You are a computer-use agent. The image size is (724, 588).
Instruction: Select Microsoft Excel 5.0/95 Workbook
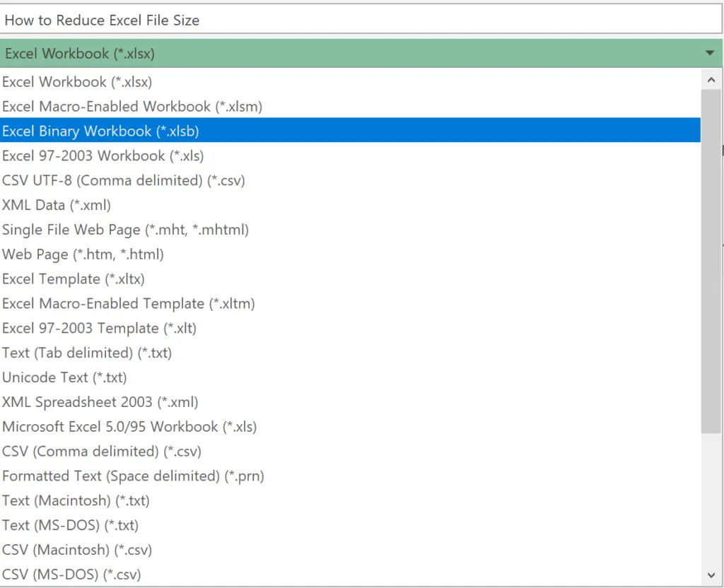pyautogui.click(x=351, y=426)
